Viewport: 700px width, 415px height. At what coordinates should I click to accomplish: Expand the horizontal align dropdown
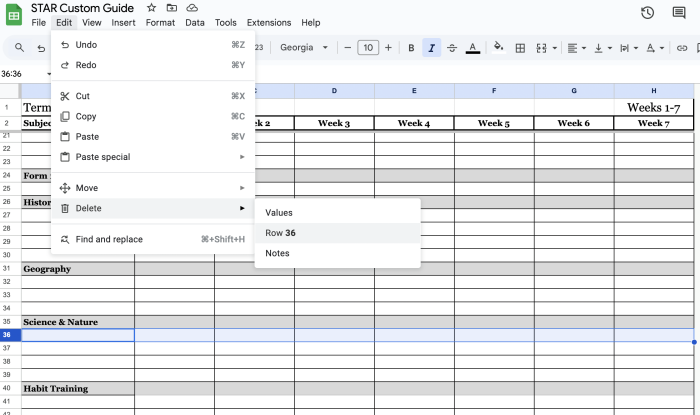point(577,48)
